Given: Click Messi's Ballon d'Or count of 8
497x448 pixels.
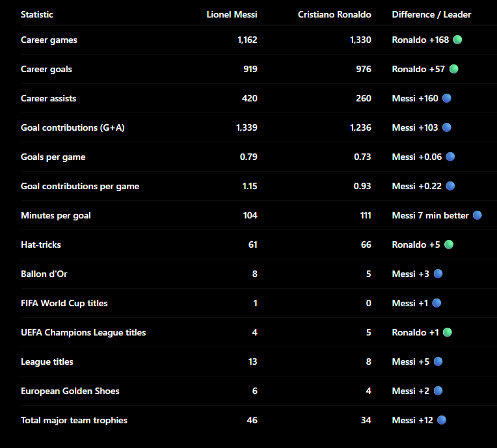Looking at the screenshot, I should tap(255, 274).
